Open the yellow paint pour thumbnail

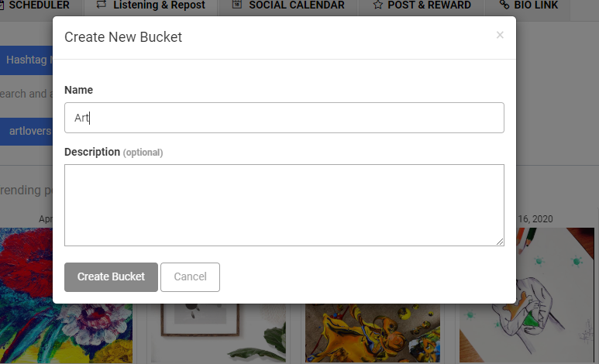373,333
